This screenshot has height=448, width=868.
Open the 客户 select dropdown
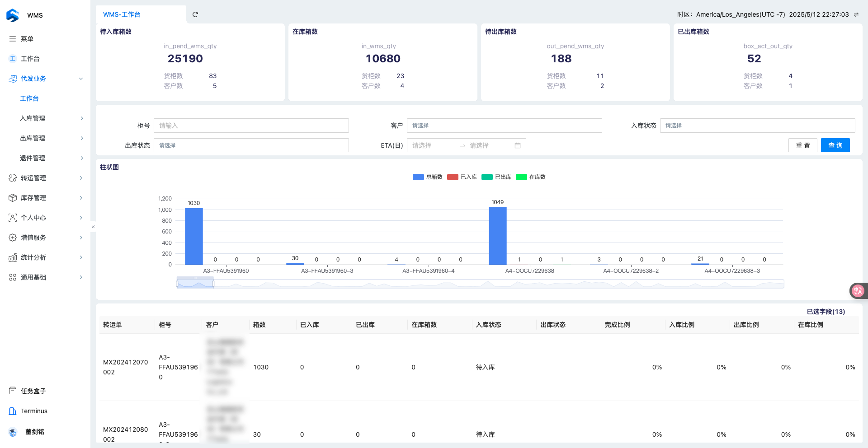tap(504, 126)
